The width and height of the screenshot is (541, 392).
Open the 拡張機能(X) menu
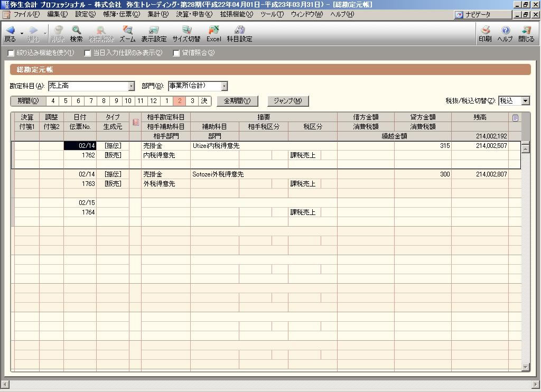pos(236,14)
